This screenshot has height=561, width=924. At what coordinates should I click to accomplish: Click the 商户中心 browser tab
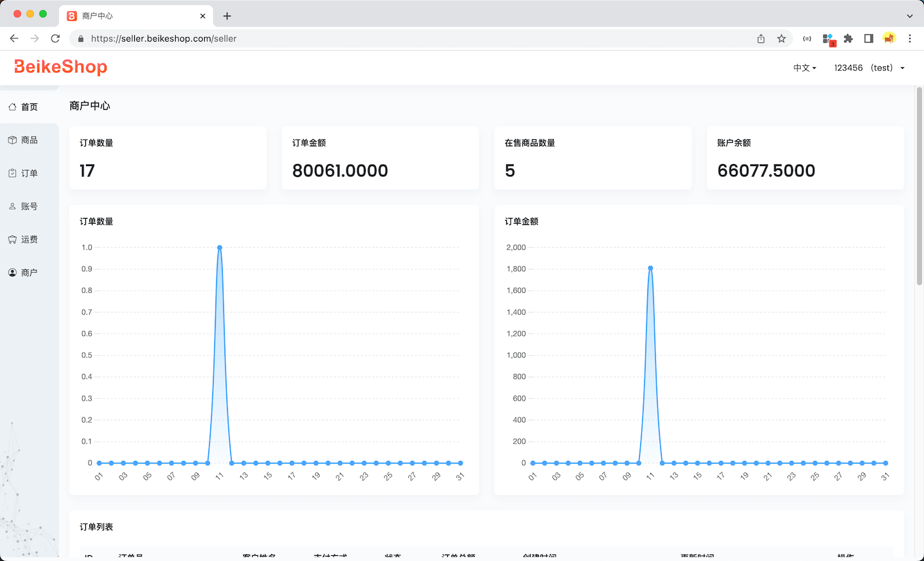pyautogui.click(x=136, y=16)
